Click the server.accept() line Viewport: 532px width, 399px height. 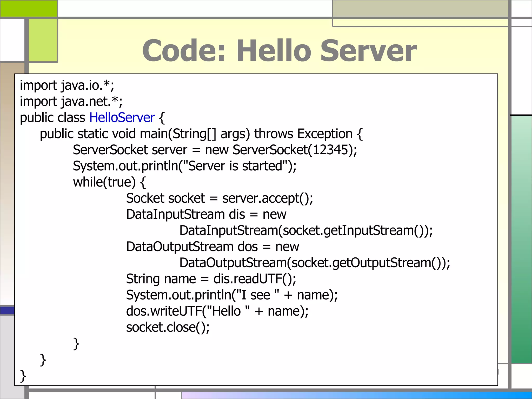[x=220, y=198]
